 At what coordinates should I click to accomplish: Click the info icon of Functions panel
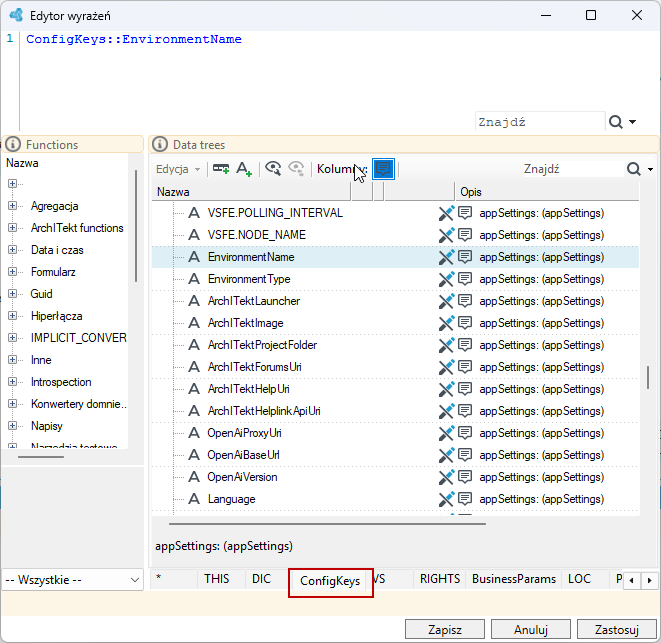(13, 144)
